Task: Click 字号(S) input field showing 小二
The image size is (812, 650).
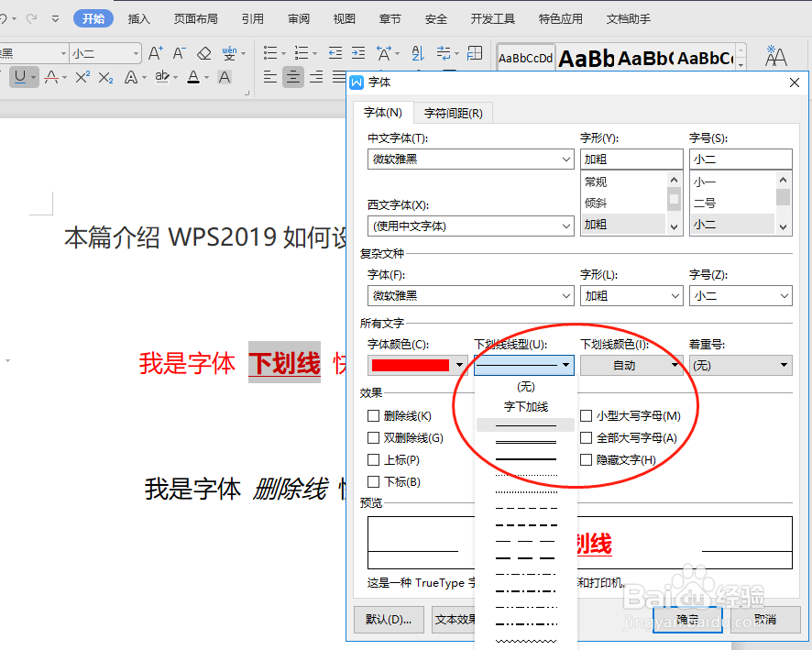Action: 741,160
